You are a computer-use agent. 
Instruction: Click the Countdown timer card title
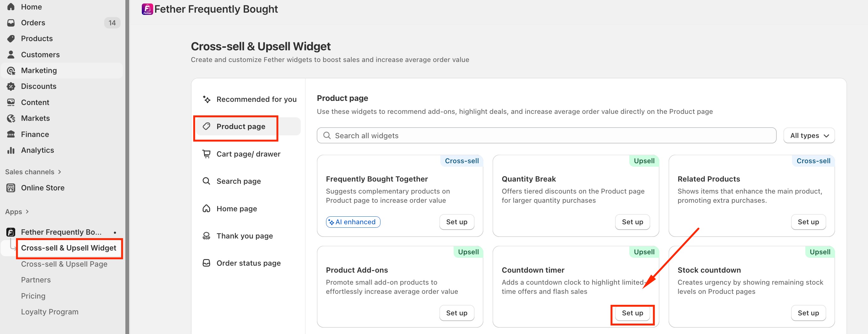(x=533, y=270)
